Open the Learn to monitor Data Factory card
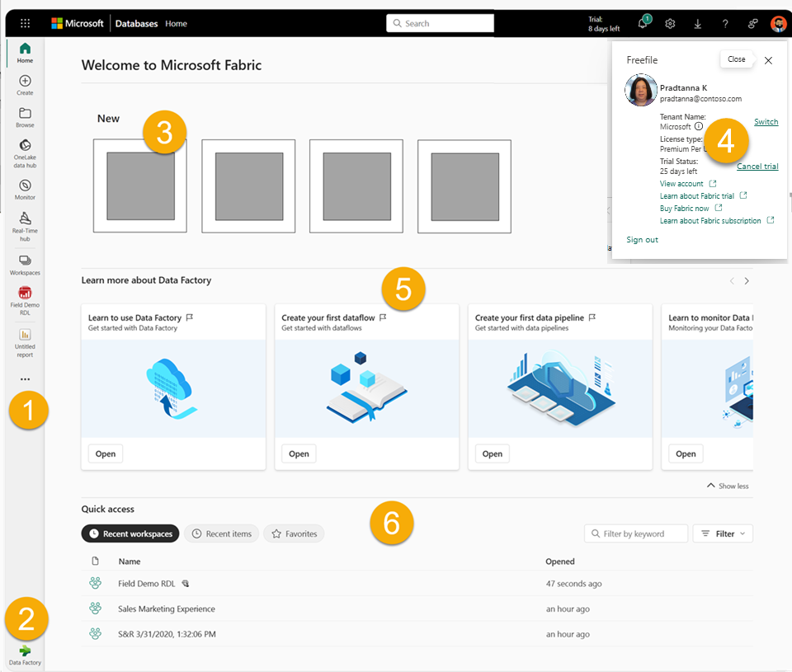Image resolution: width=792 pixels, height=672 pixels. [686, 453]
